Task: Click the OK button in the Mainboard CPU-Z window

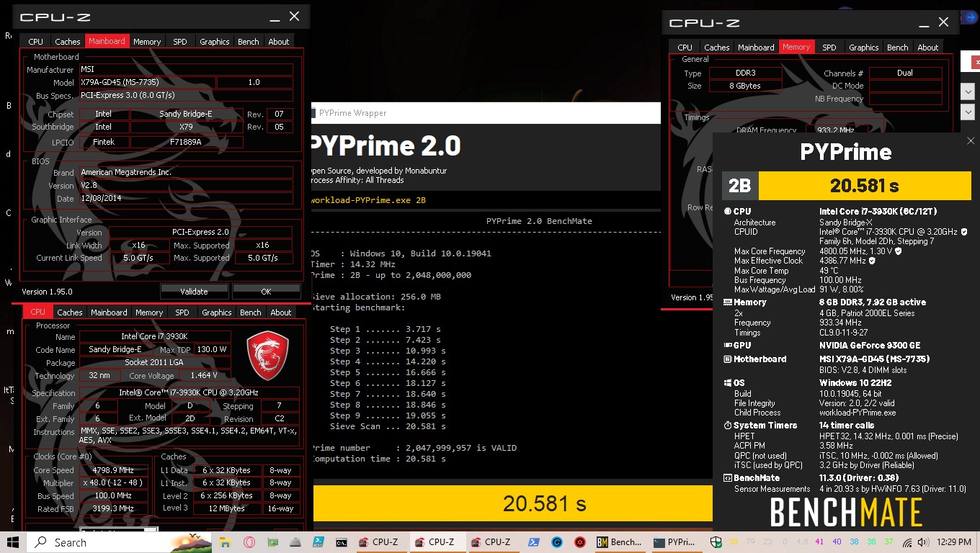Action: point(267,292)
